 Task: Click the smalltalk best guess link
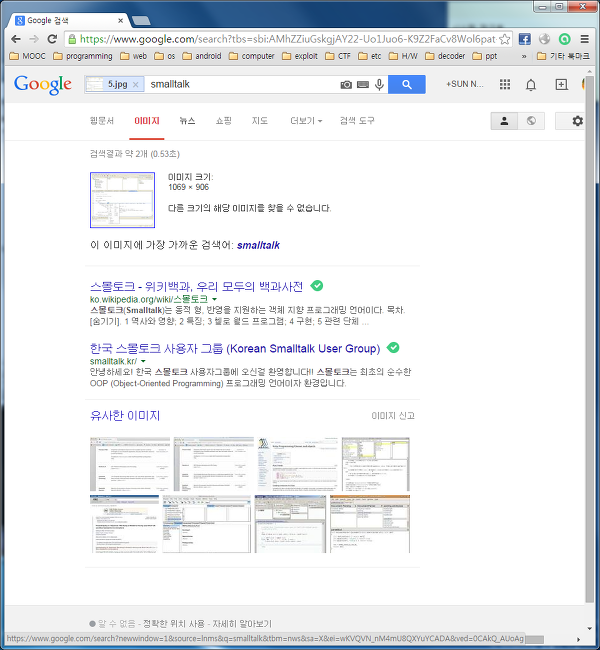point(258,245)
